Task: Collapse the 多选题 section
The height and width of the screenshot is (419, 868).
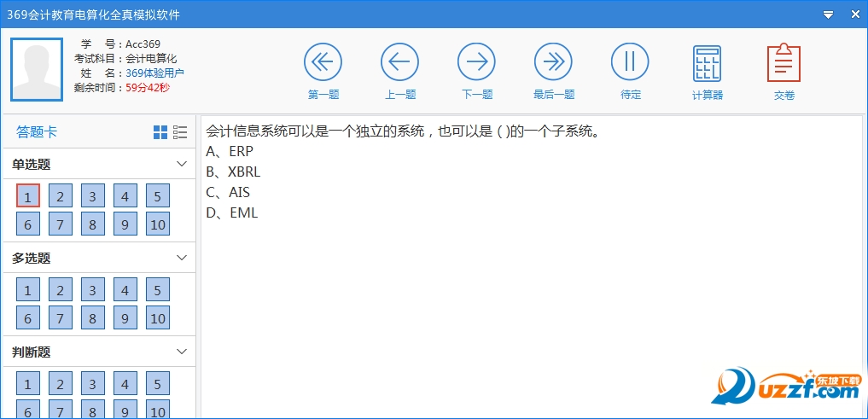Action: coord(182,258)
